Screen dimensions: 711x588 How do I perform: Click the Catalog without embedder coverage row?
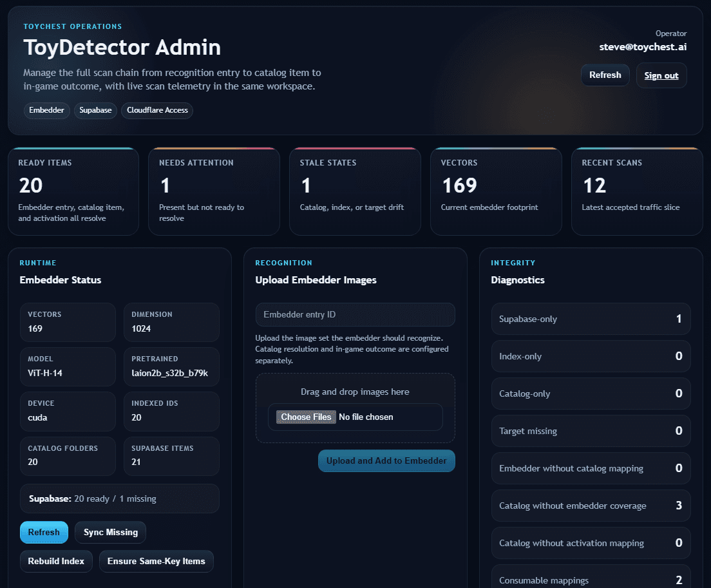point(591,506)
